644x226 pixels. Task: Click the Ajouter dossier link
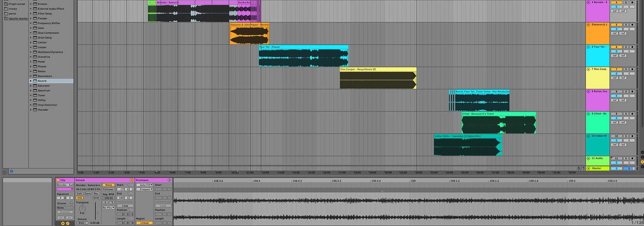19,18
